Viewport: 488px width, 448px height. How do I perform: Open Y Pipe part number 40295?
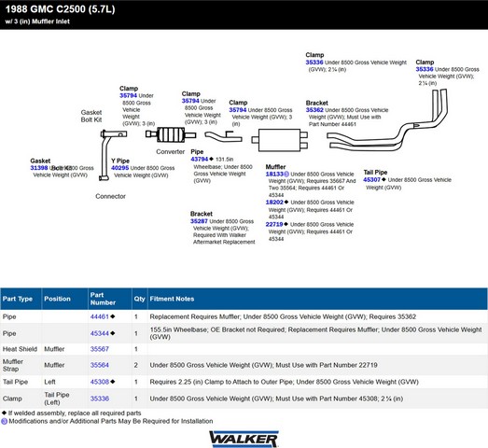pos(119,168)
